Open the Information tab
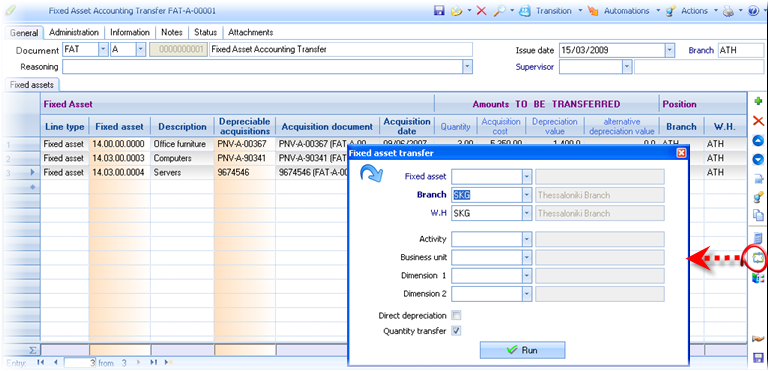 tap(130, 32)
